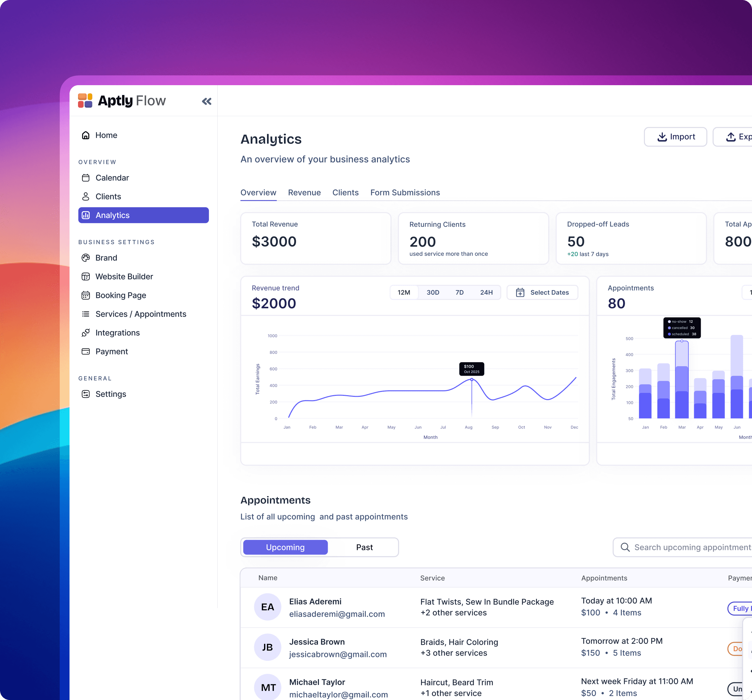Click the Home house icon
Image resolution: width=752 pixels, height=700 pixels.
86,135
